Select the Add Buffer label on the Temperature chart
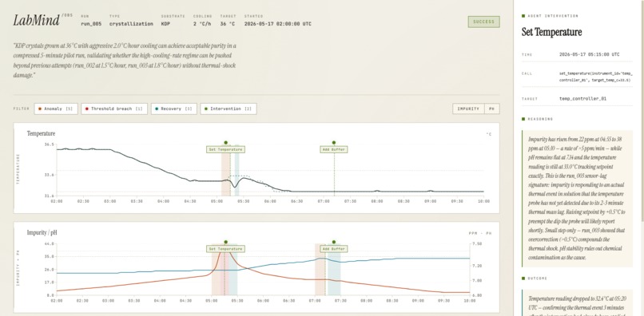Screen dimensions: 644x316 tap(334, 149)
